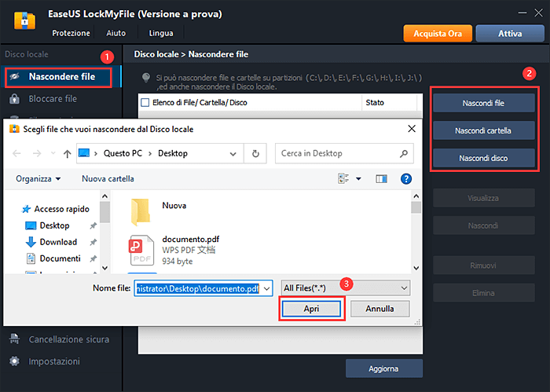The width and height of the screenshot is (550, 392).
Task: Open Cancellazione sicura section
Action: pyautogui.click(x=69, y=339)
